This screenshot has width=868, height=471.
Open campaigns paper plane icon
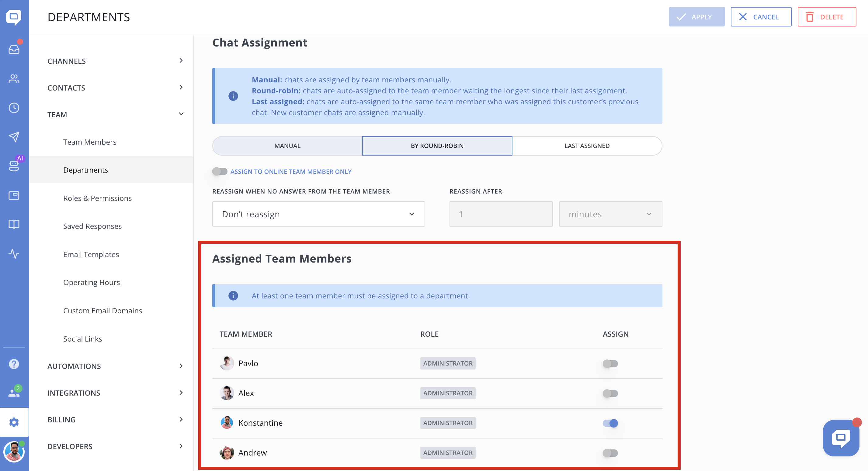tap(14, 137)
